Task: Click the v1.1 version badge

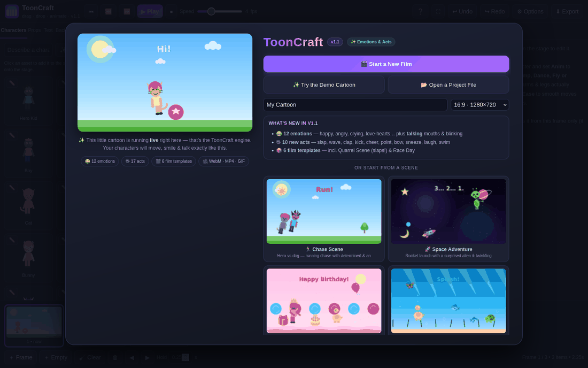Action: pyautogui.click(x=335, y=42)
